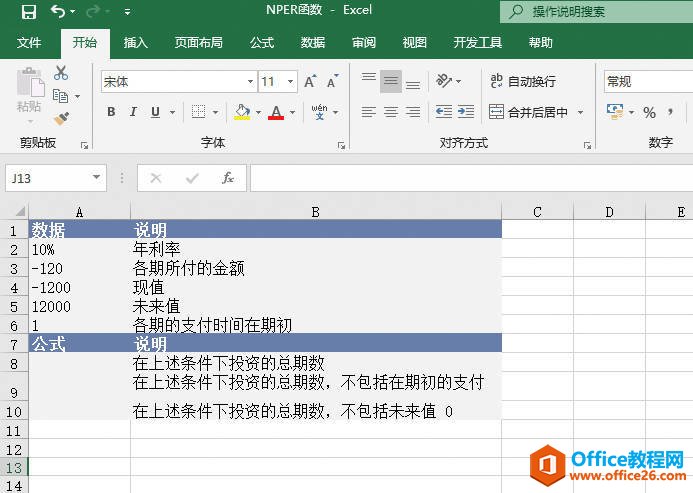Open the Customize Quick Access Toolbar menu
Screen dimensions: 693x493
point(127,12)
